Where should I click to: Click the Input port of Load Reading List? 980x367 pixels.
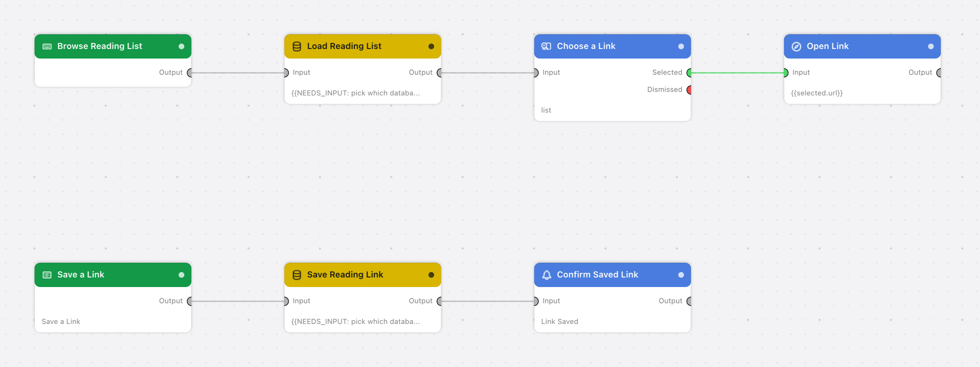[286, 73]
